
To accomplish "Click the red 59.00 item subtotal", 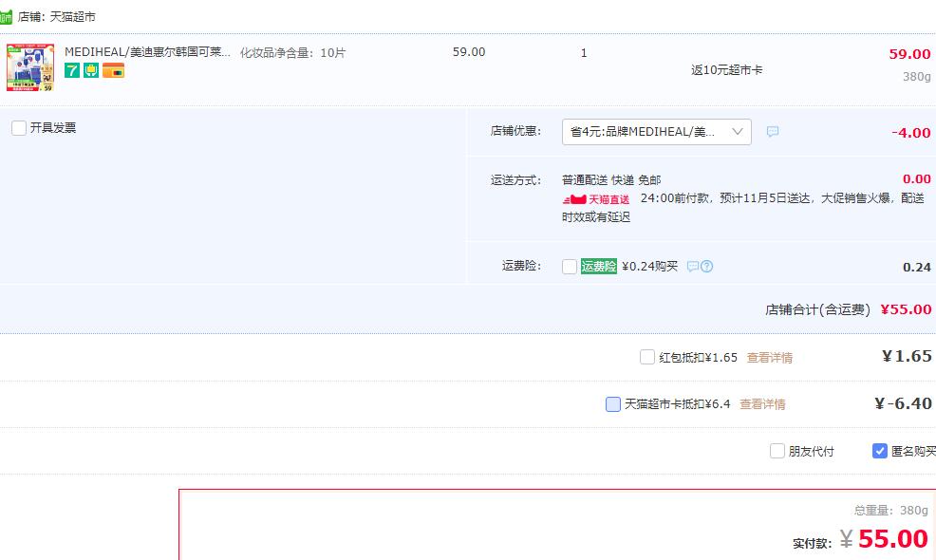I will pyautogui.click(x=909, y=54).
